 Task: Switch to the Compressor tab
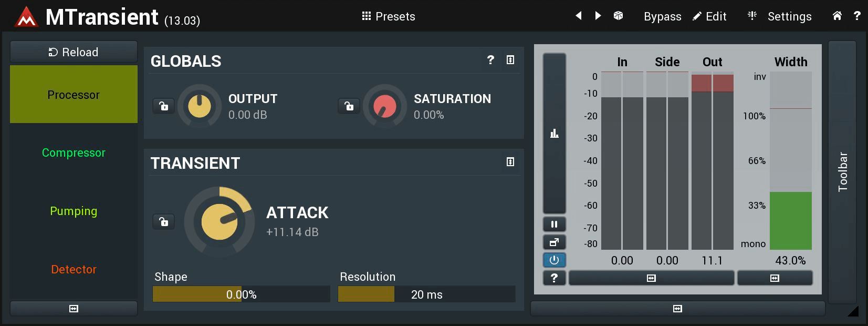pyautogui.click(x=74, y=152)
